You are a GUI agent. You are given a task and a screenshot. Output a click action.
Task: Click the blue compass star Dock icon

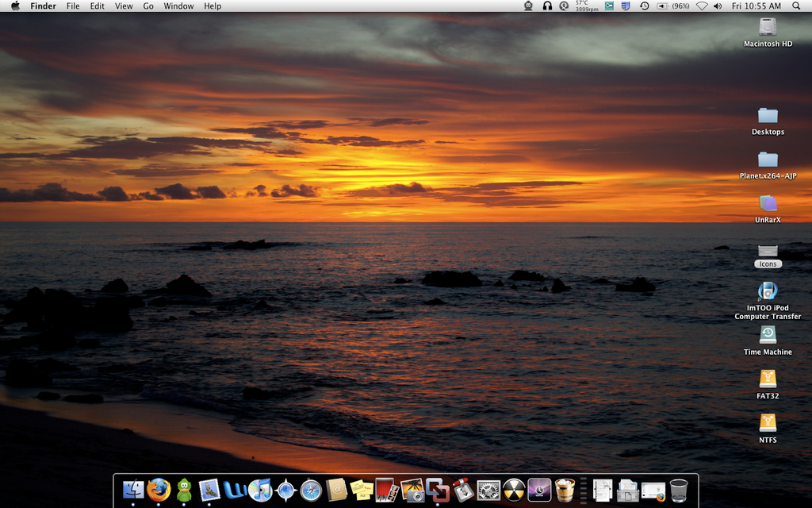285,491
